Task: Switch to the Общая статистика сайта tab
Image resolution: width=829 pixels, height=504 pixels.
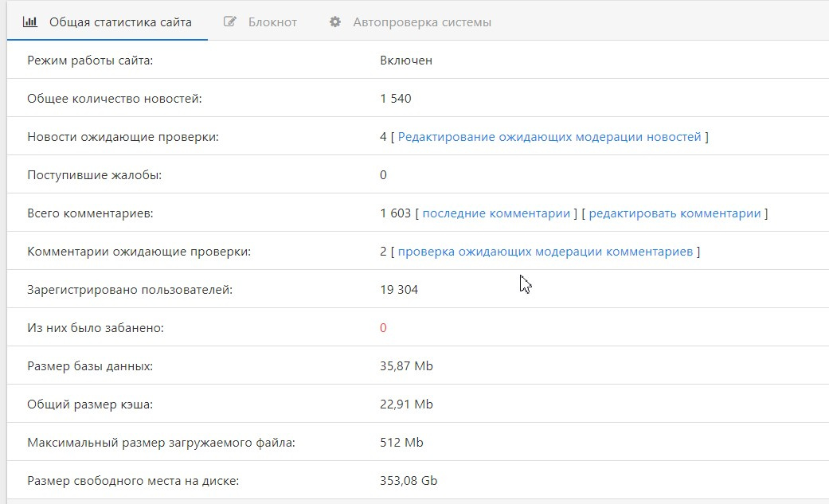Action: click(120, 22)
